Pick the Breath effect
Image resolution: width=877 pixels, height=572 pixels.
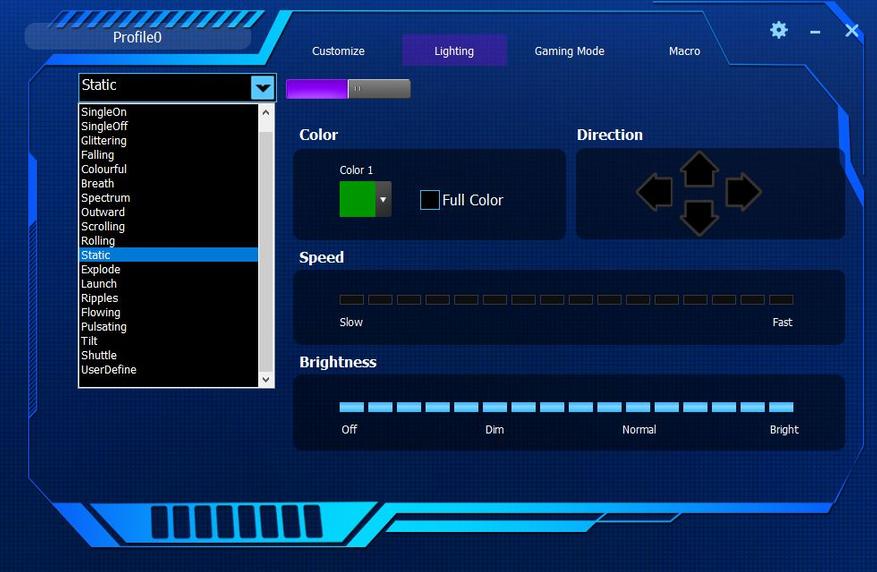pos(169,183)
